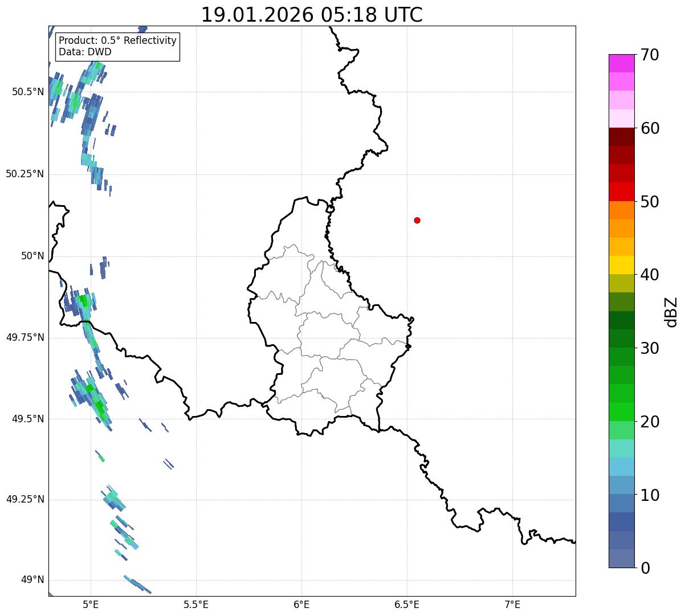Click the colorbar tick label "40"

click(650, 275)
